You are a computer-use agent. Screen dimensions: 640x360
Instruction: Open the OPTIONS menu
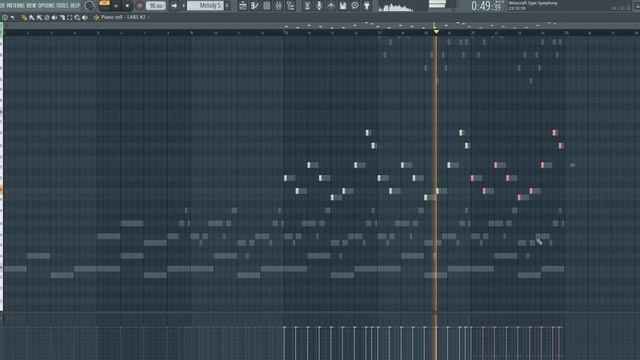46,6
